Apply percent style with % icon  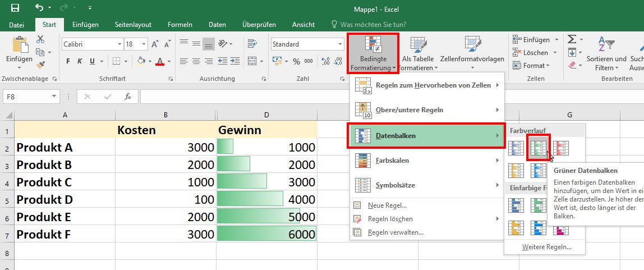coord(297,61)
